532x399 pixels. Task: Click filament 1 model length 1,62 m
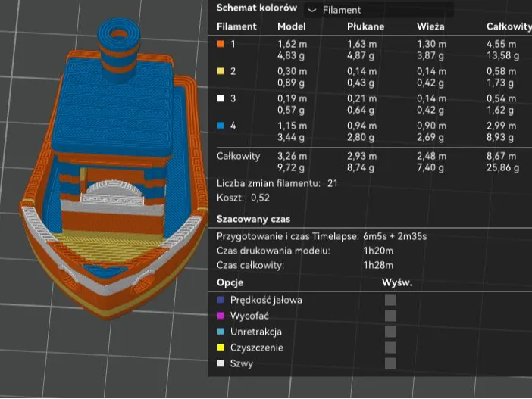(292, 44)
